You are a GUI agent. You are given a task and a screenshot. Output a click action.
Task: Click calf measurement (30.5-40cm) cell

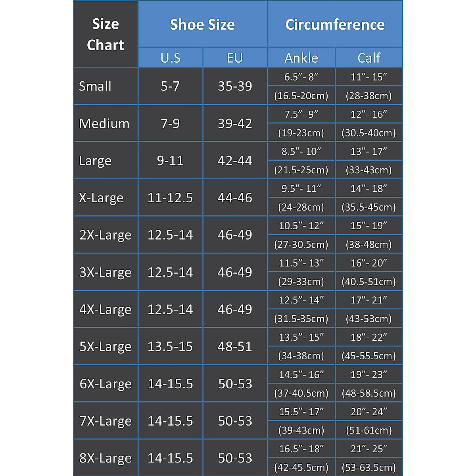(x=369, y=133)
